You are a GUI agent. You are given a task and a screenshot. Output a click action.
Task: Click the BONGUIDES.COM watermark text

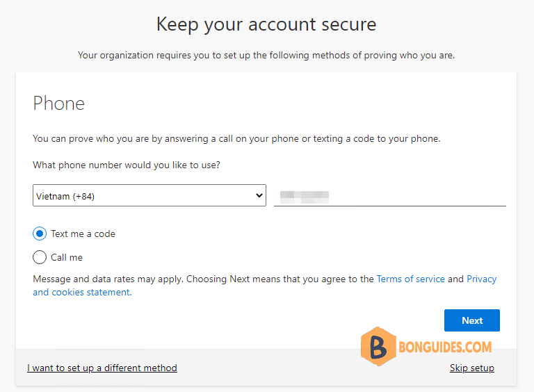tap(445, 347)
